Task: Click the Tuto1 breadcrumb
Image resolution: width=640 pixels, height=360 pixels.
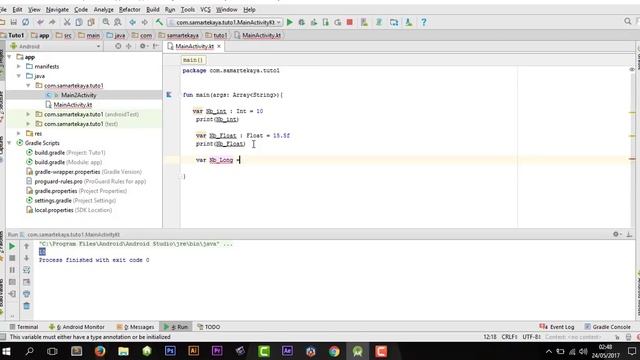Action: click(12, 36)
